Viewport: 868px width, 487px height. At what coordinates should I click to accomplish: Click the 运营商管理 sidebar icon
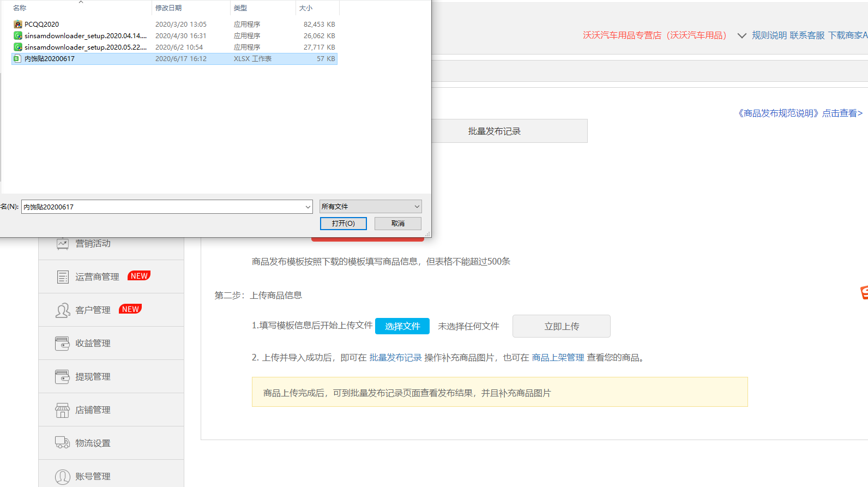point(63,277)
